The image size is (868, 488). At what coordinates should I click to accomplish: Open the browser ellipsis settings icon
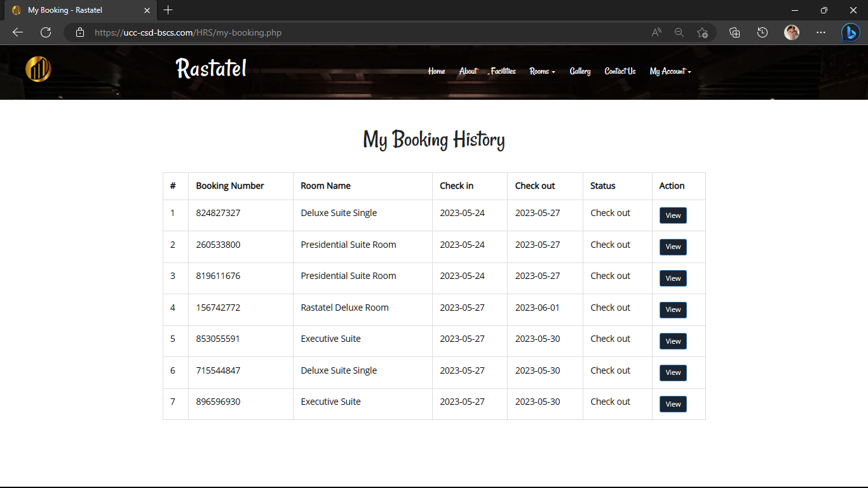coord(821,32)
